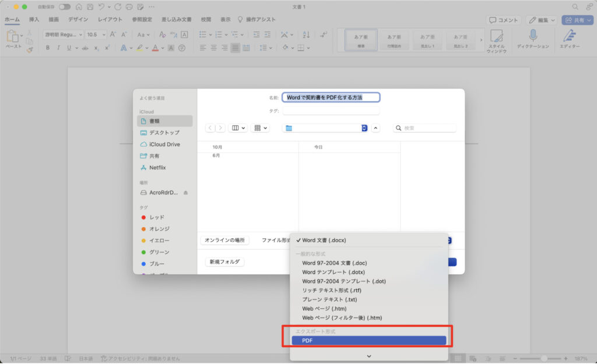Image resolution: width=597 pixels, height=364 pixels.
Task: Select the グリーン tag
Action: pyautogui.click(x=156, y=252)
